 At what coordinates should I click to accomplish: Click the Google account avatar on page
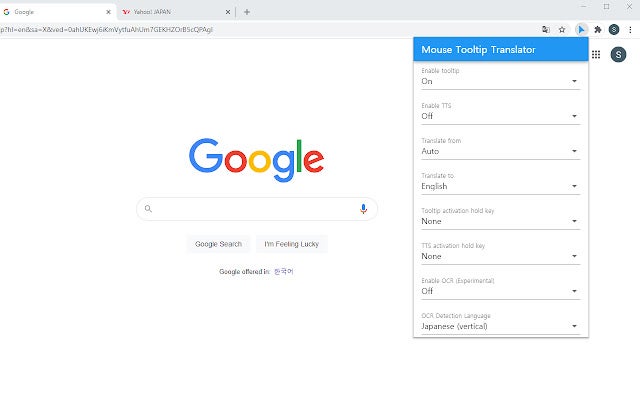tap(618, 54)
